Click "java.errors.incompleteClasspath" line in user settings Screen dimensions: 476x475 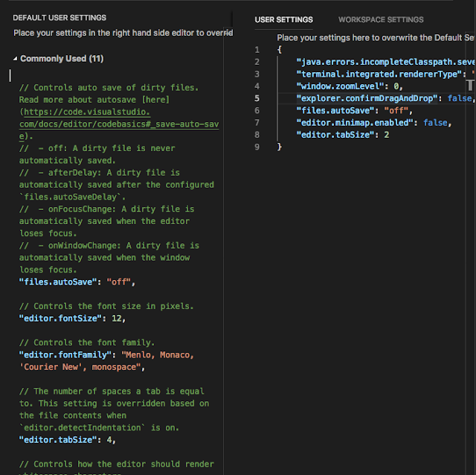(x=385, y=62)
